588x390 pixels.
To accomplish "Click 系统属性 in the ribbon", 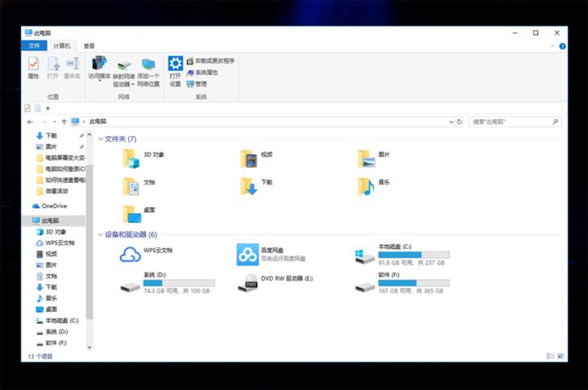I will [202, 73].
